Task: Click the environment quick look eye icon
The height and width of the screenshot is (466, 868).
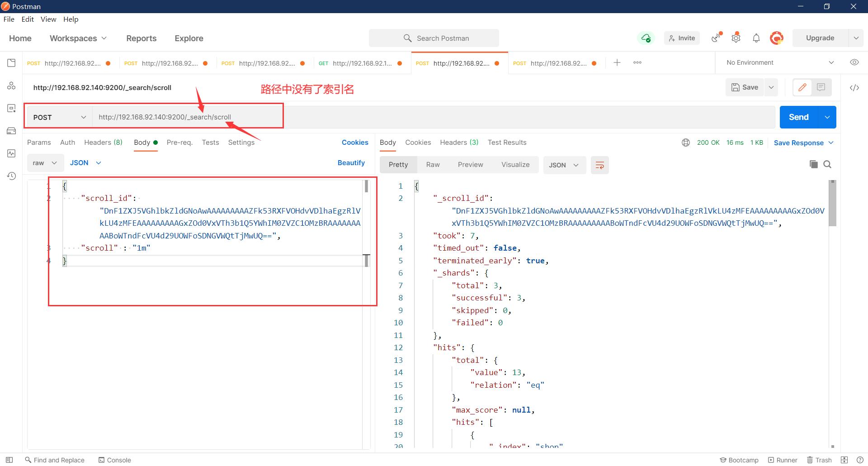Action: (x=854, y=62)
